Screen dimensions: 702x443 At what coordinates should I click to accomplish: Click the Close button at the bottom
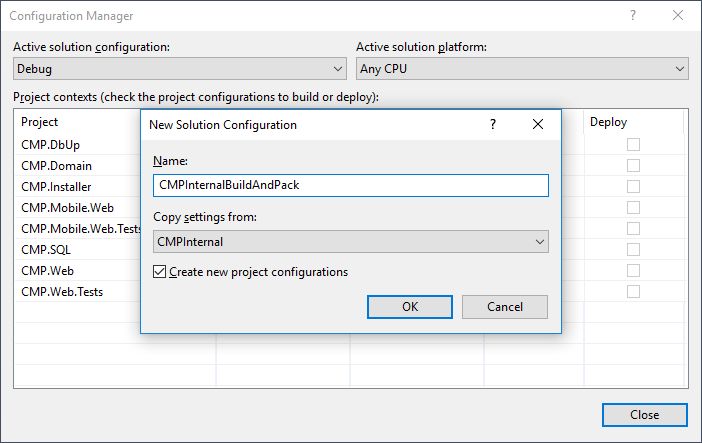(645, 415)
